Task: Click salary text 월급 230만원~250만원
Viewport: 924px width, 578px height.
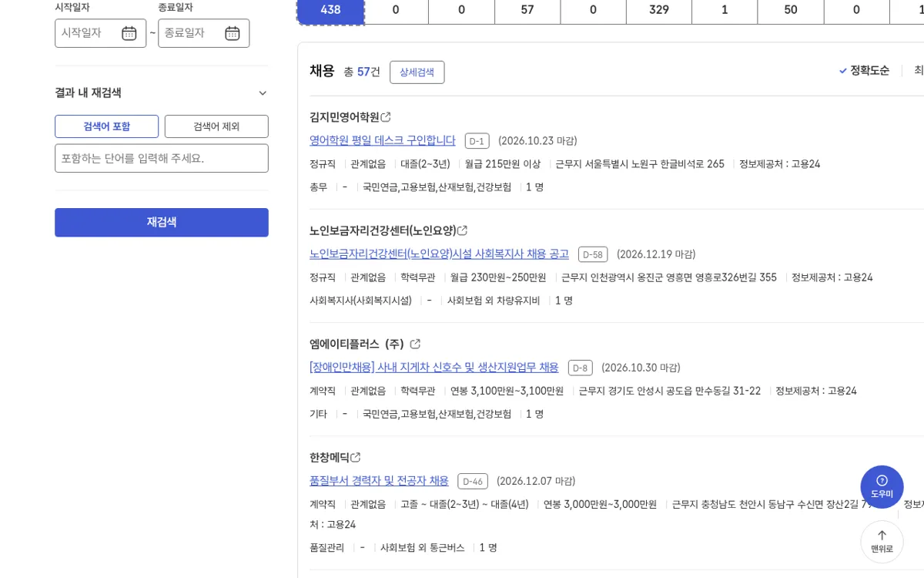Action: [x=498, y=277]
